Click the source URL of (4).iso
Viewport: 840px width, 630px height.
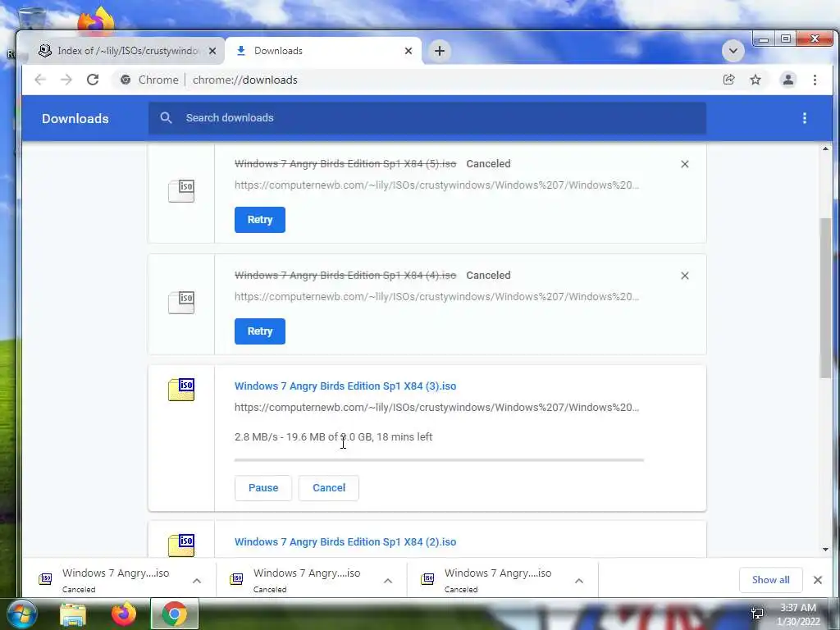tap(436, 296)
